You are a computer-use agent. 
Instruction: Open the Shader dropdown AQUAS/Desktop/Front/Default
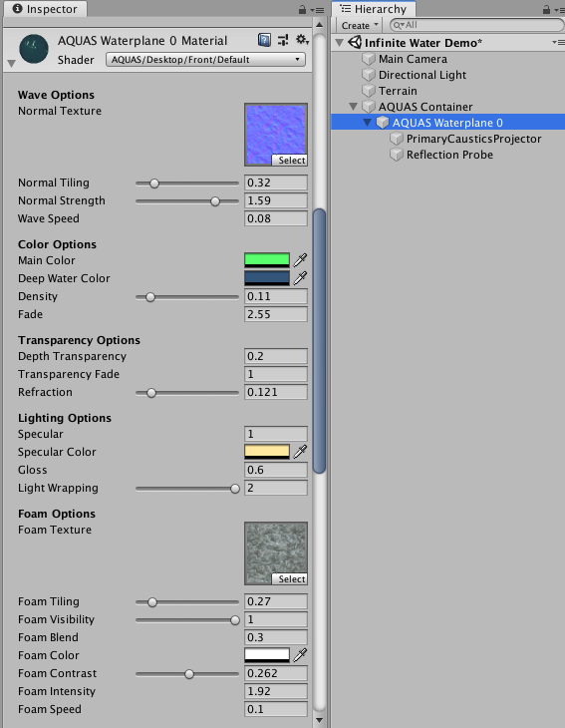tap(205, 60)
